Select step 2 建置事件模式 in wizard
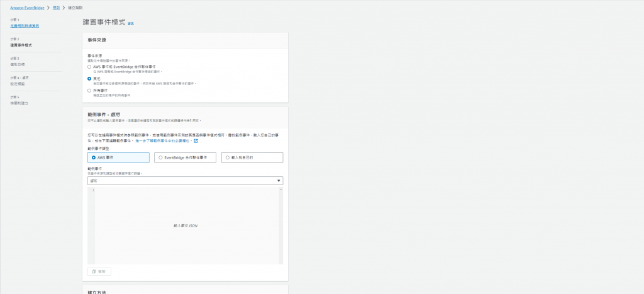Viewport: 644px width, 294px height. pos(21,45)
